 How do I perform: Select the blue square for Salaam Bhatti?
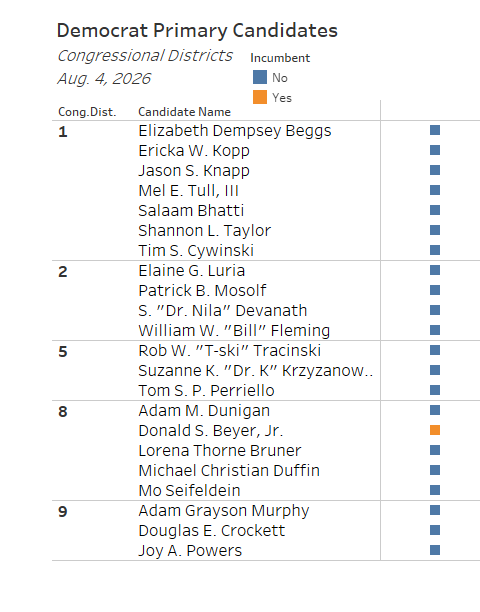(435, 210)
